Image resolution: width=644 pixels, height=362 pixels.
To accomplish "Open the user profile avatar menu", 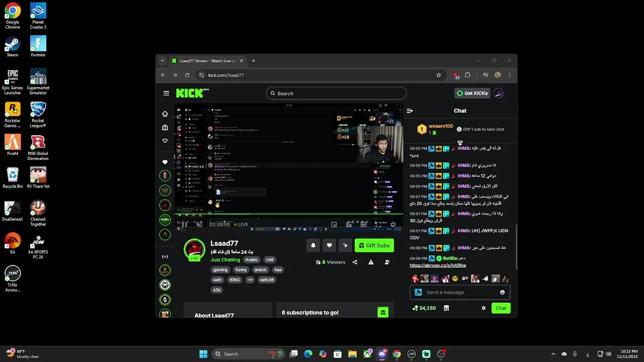I will (499, 93).
